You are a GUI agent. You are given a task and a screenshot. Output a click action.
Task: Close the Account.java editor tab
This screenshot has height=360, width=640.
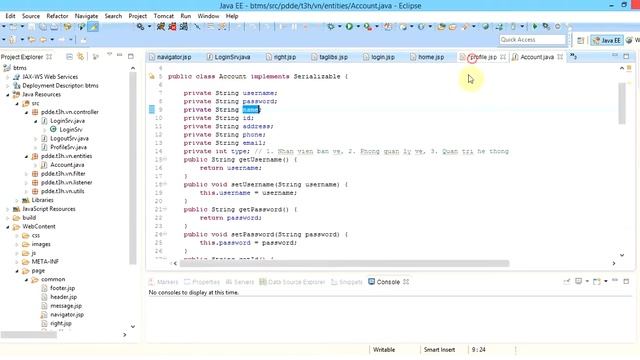[x=560, y=57]
